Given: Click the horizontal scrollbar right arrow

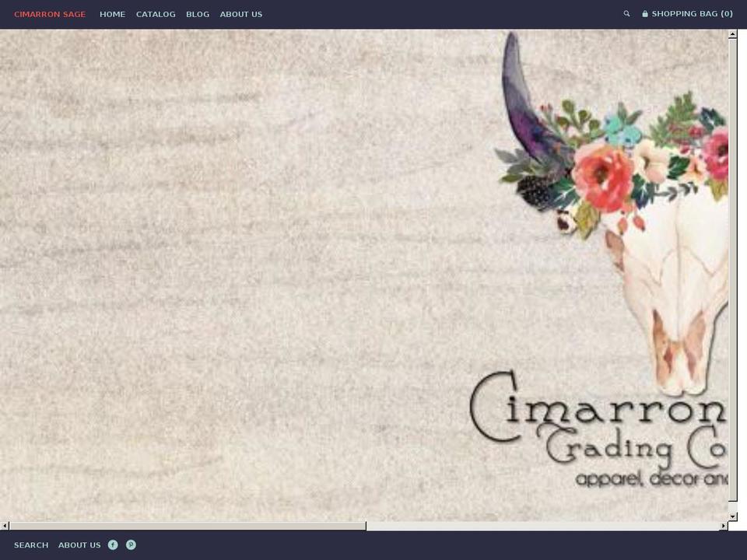Looking at the screenshot, I should pyautogui.click(x=724, y=526).
